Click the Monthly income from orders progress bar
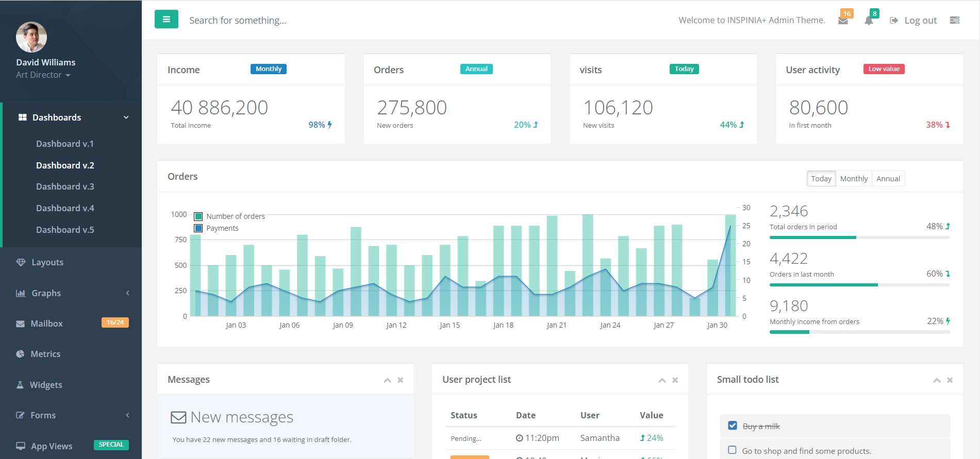Viewport: 980px width, 459px height. point(859,332)
